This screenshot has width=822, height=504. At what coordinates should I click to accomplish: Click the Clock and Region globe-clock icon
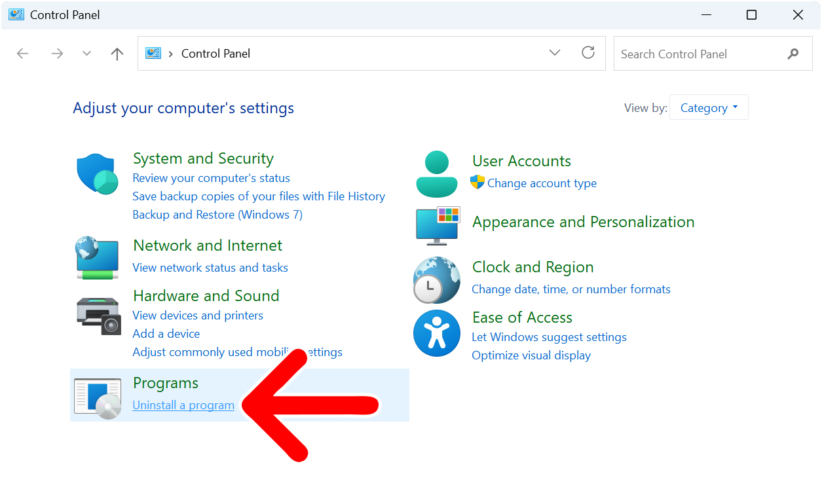436,280
